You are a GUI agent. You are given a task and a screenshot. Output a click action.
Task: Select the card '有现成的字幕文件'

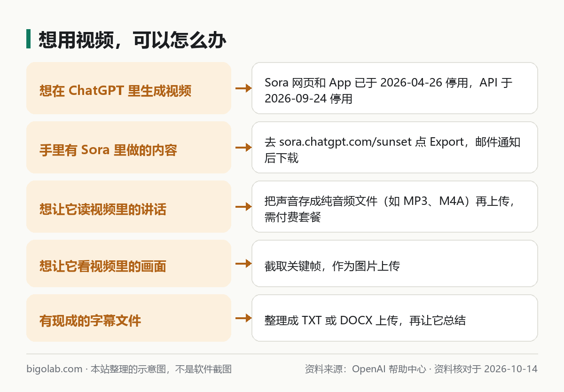pyautogui.click(x=129, y=318)
